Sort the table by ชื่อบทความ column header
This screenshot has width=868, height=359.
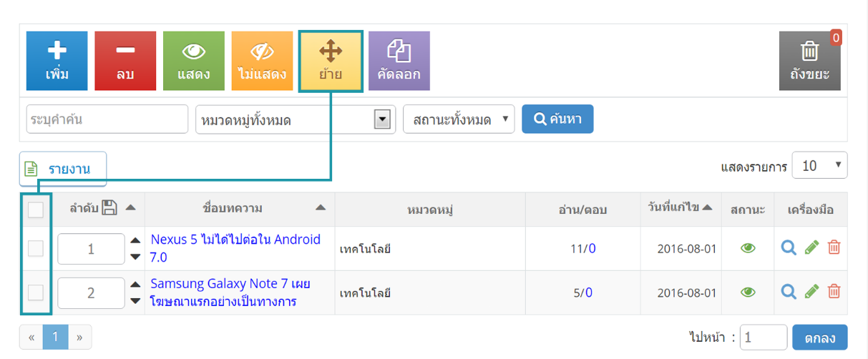click(x=233, y=209)
